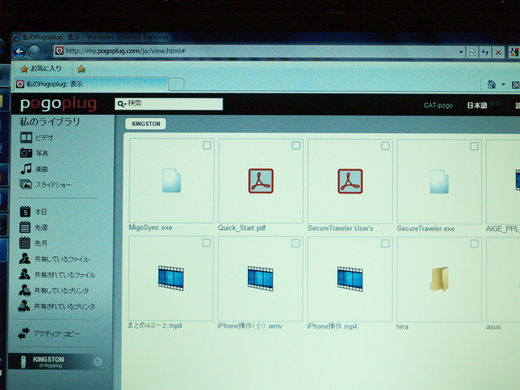The height and width of the screenshot is (390, 520).
Task: Open 共有しているファイル sidebar entry
Action: tap(54, 259)
